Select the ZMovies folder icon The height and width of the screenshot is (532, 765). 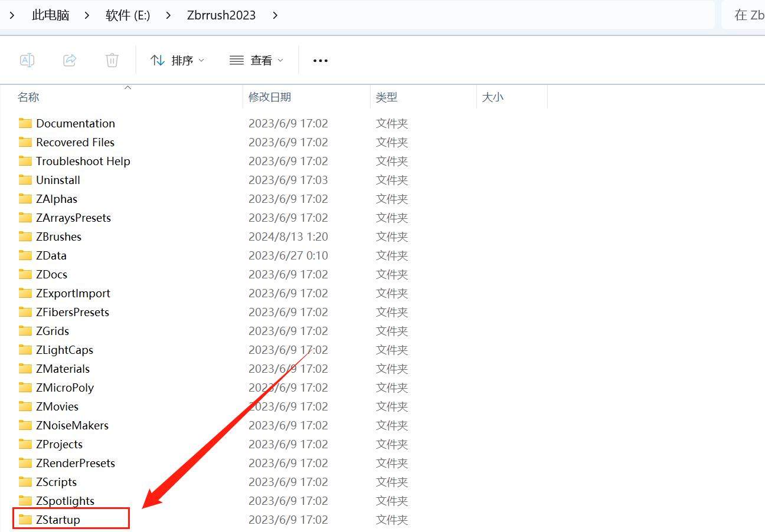click(25, 406)
